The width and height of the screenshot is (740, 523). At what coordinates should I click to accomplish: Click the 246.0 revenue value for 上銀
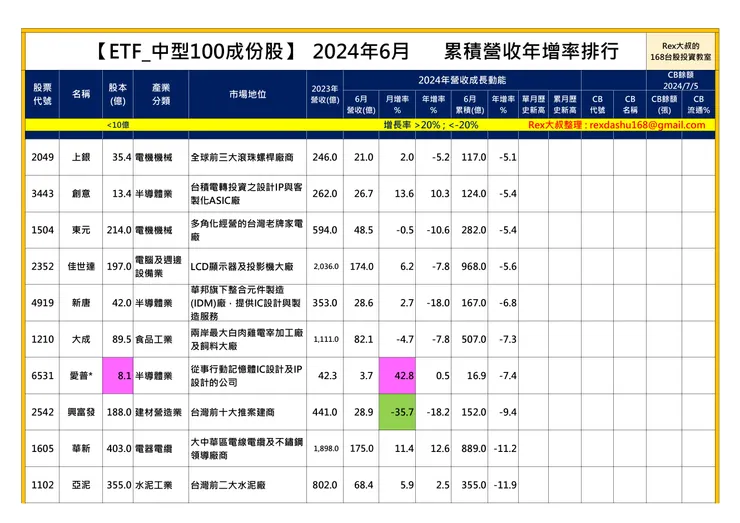pos(325,157)
